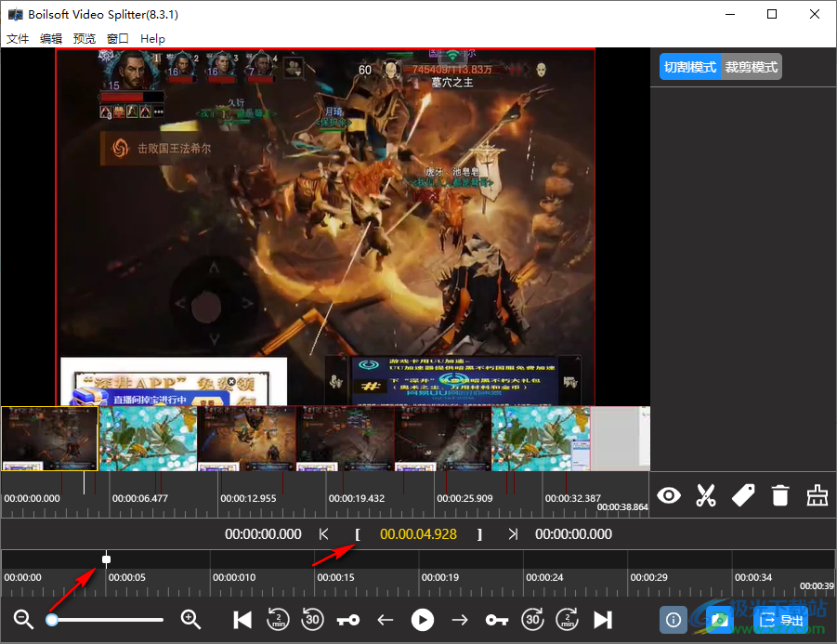Click the zoom in magnifier icon
Viewport: 837px width, 644px height.
click(x=190, y=620)
